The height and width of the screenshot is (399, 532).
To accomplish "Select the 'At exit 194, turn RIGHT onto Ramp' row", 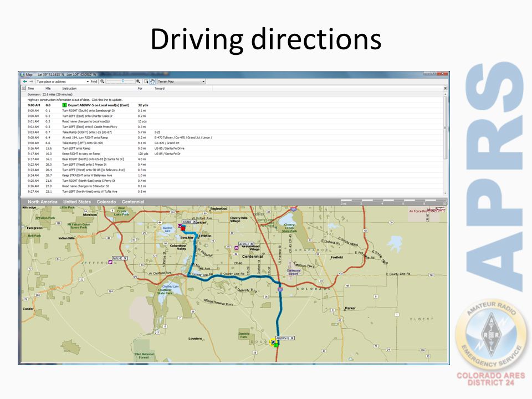I will (x=232, y=138).
